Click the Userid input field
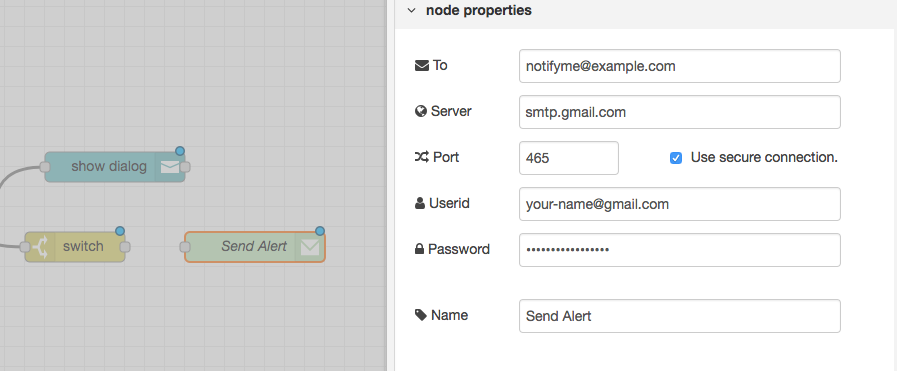Image resolution: width=897 pixels, height=371 pixels. 680,204
